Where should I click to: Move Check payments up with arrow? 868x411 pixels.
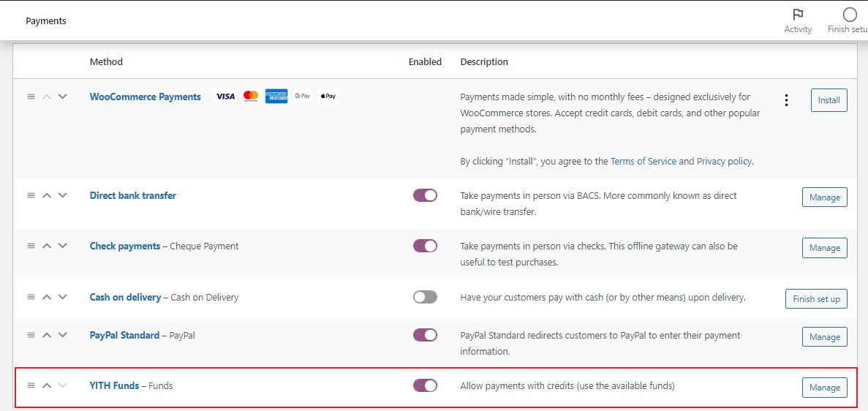click(x=47, y=246)
